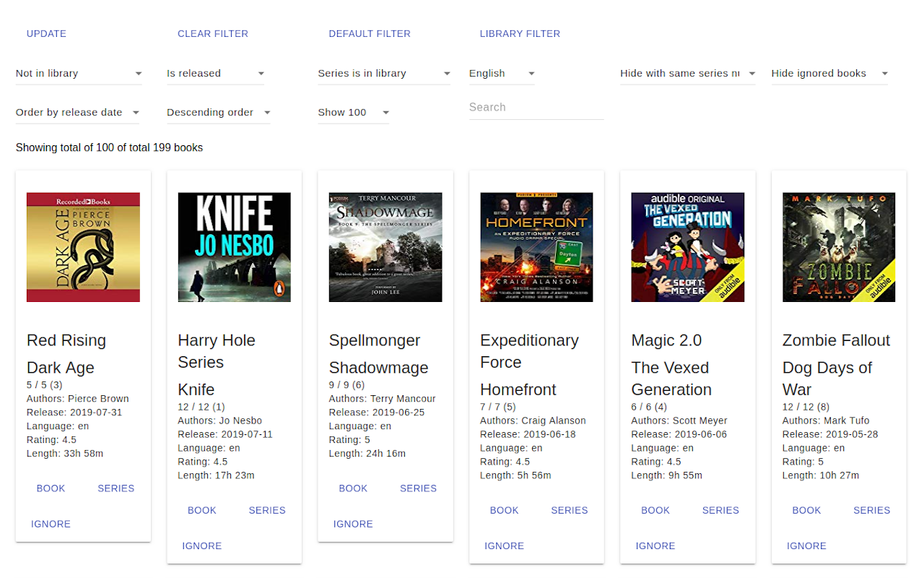The height and width of the screenshot is (578, 924).
Task: Apply the DEFAULT FILTER
Action: click(x=370, y=34)
